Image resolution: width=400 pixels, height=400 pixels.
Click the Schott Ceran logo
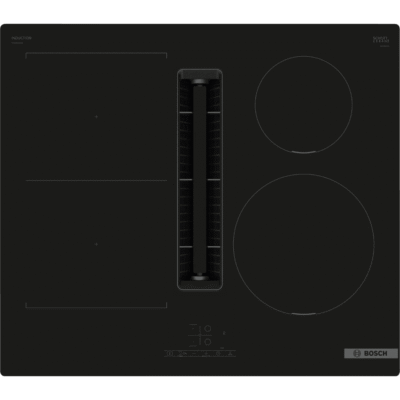point(381,39)
